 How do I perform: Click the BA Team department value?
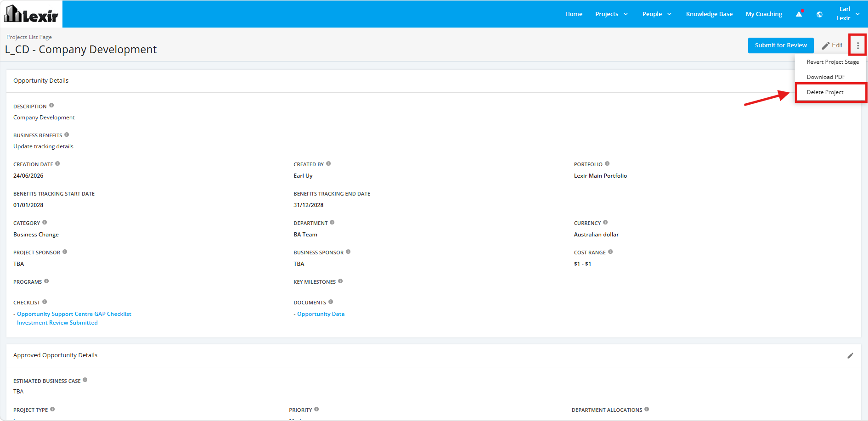pos(305,235)
